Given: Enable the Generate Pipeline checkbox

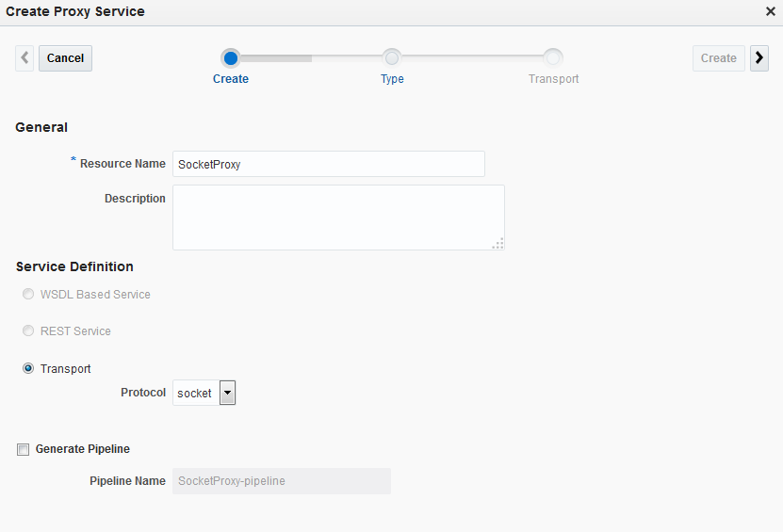Looking at the screenshot, I should 24,450.
